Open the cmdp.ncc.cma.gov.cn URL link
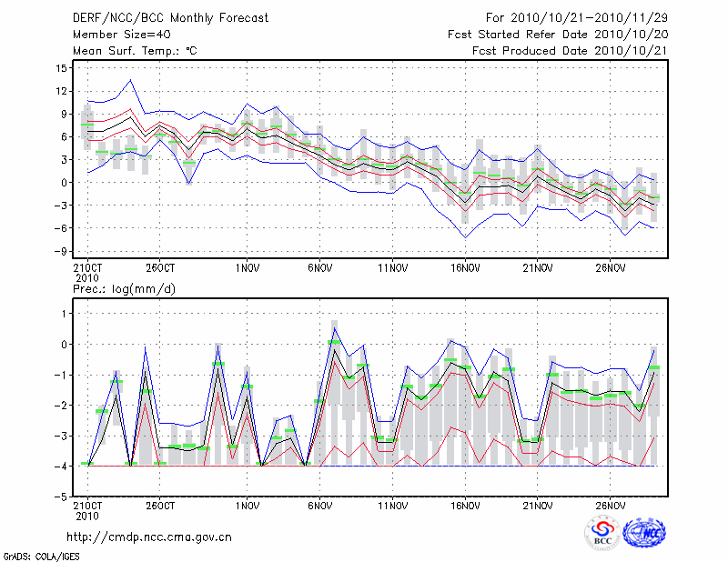Viewport: 728px width, 562px height. [x=149, y=537]
